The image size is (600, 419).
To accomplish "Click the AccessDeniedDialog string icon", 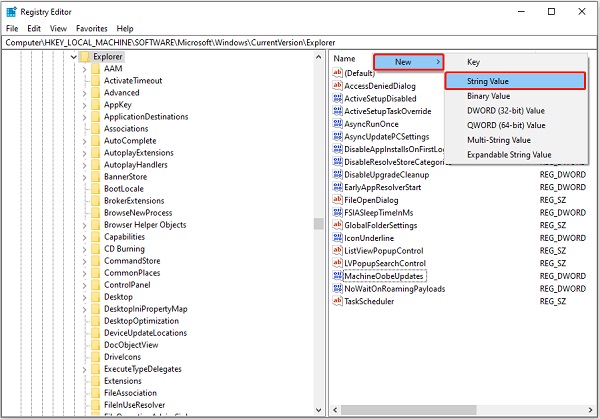I will (x=338, y=85).
